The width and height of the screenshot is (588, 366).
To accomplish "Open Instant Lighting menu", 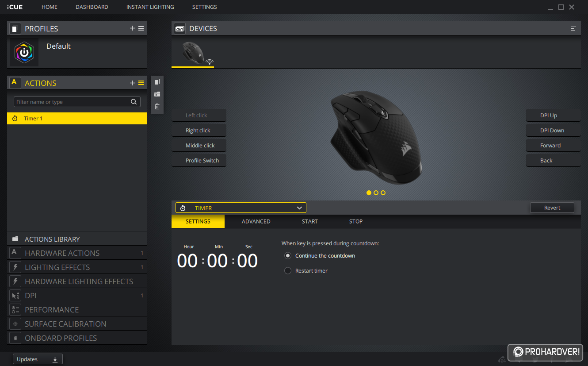I will pos(150,7).
